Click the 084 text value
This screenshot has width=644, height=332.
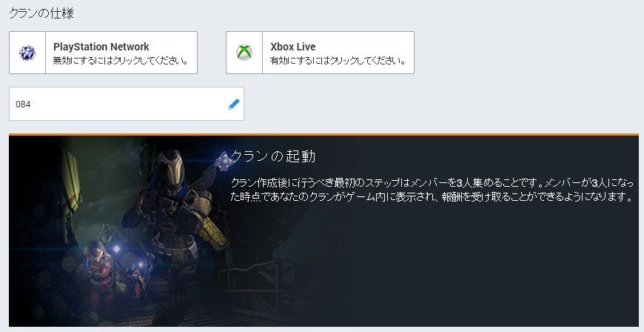(x=23, y=104)
